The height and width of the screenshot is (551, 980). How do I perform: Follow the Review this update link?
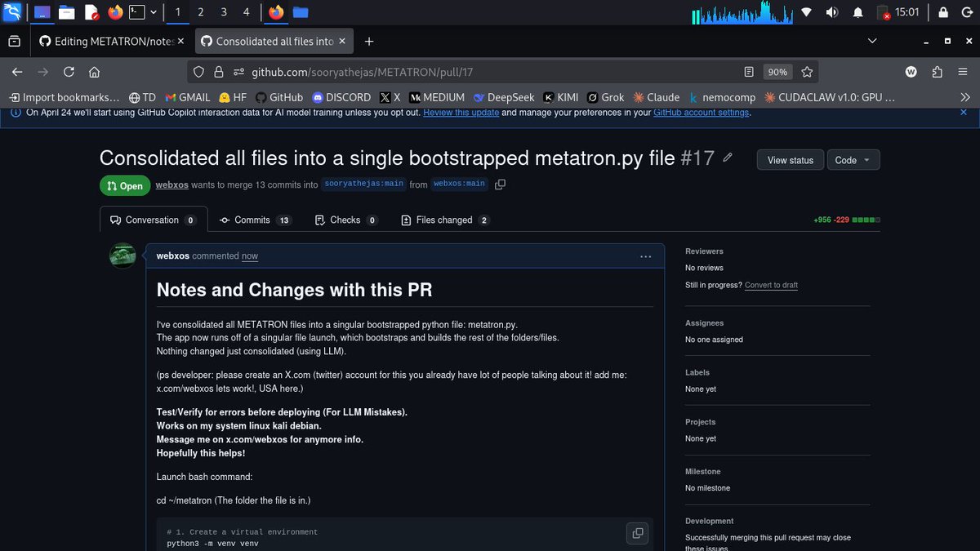[x=461, y=113]
